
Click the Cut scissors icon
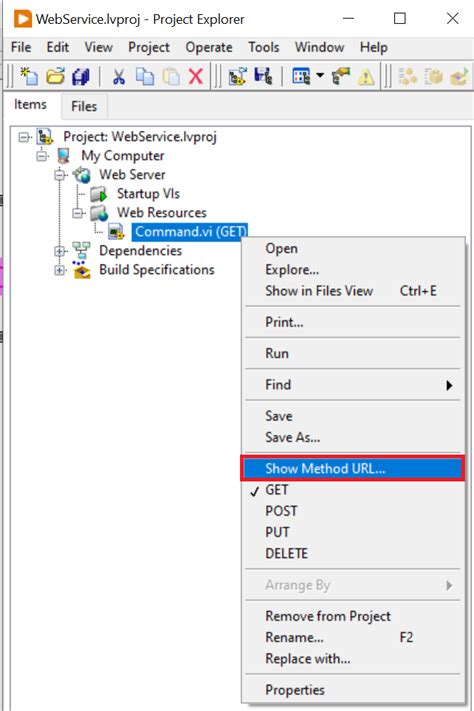click(118, 77)
